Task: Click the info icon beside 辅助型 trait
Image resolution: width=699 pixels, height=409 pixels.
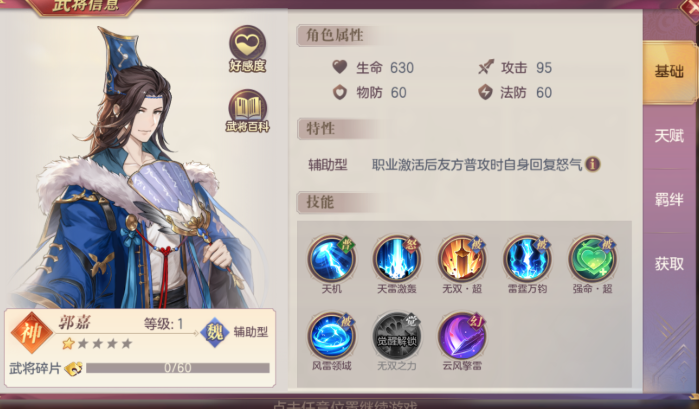Action: pos(592,164)
